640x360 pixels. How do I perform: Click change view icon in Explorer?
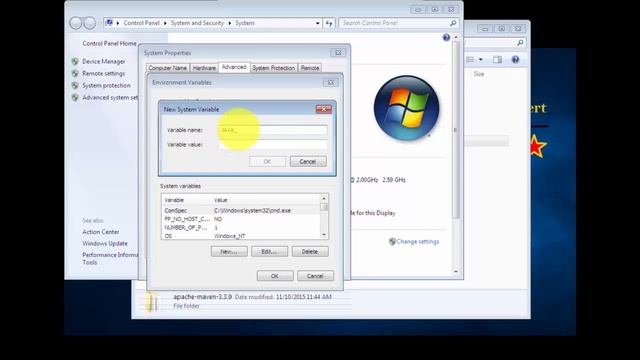[470, 60]
